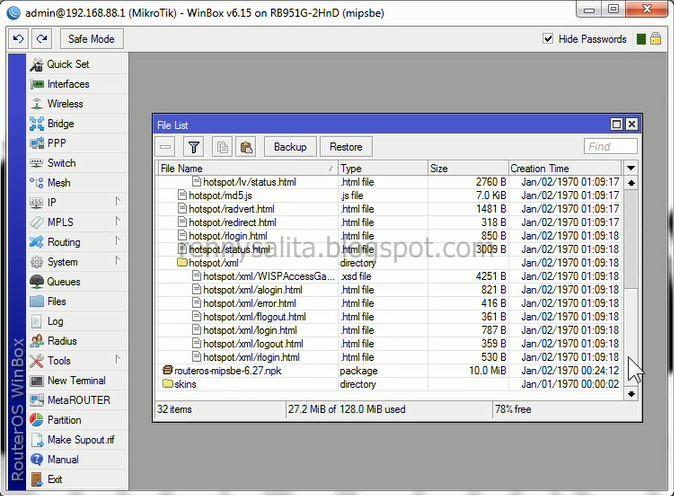The width and height of the screenshot is (674, 496).
Task: Open the PPP menu icon
Action: coord(37,143)
